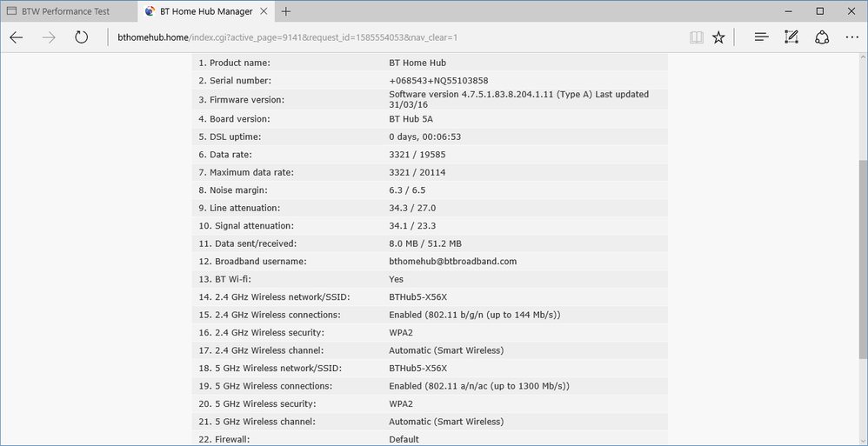Click broadband username bthomehub@btbroadband.com

453,261
